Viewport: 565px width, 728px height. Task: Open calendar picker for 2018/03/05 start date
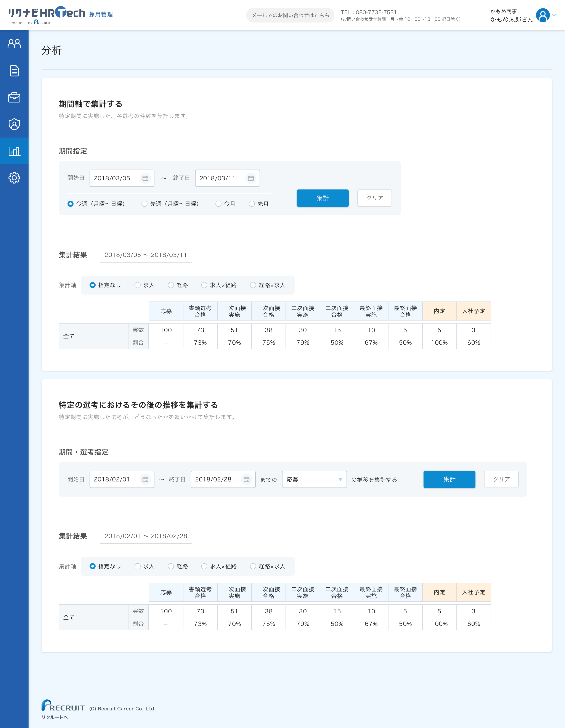pyautogui.click(x=145, y=178)
